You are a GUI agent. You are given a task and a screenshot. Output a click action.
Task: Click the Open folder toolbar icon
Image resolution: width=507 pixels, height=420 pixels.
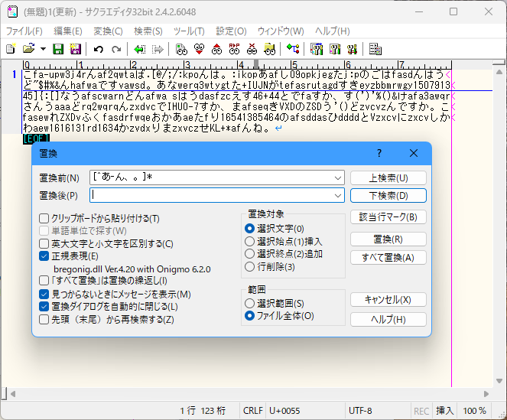pyautogui.click(x=29, y=49)
